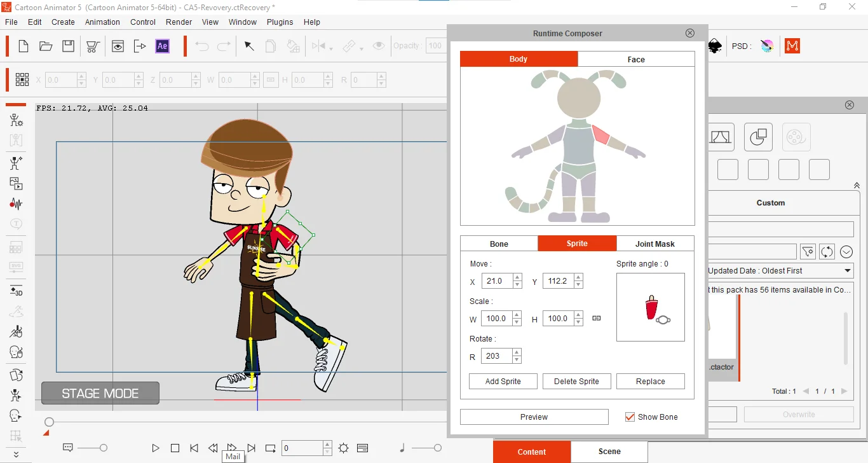Toggle the loop playback button near the frame counter
The width and height of the screenshot is (868, 463).
tap(270, 448)
